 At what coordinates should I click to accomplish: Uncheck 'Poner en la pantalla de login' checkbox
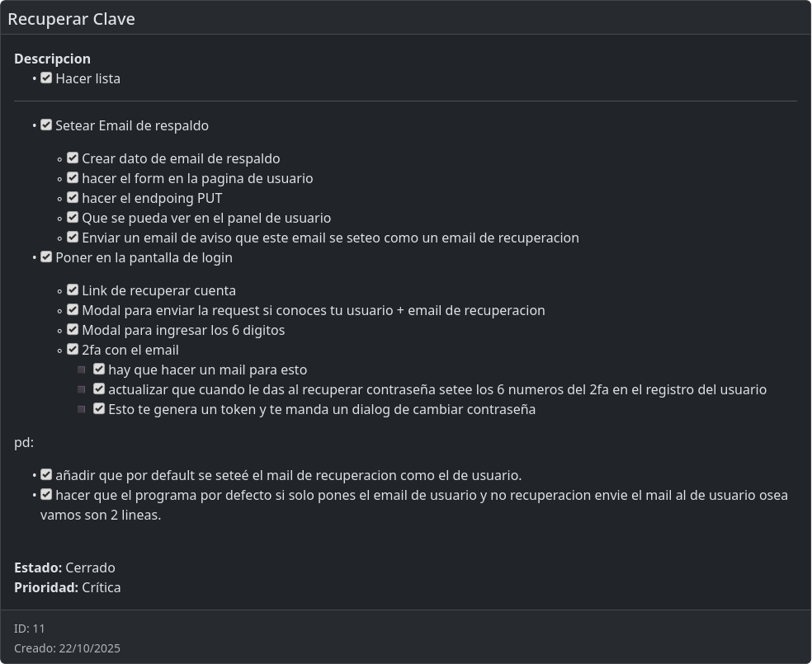46,257
